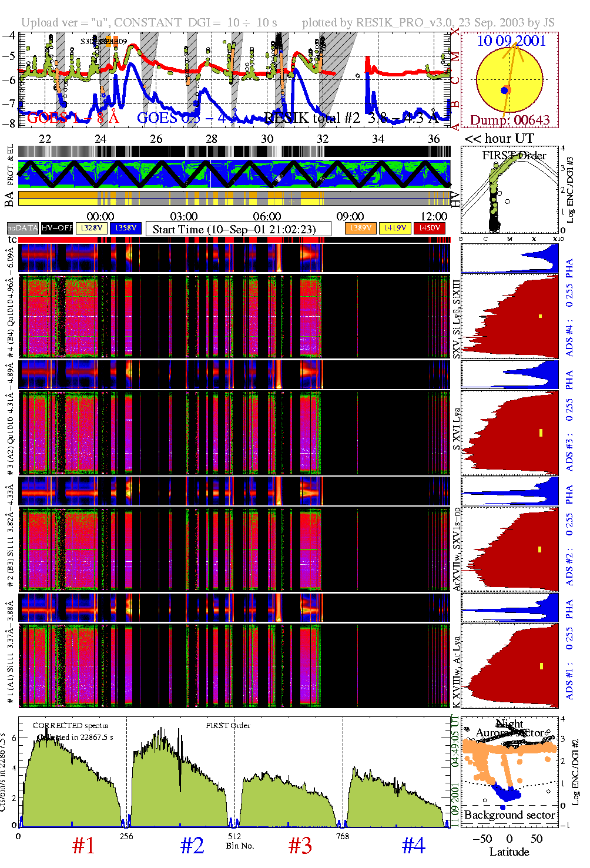The image size is (590, 868).
Task: Click the red #3 channel label
Action: click(300, 846)
